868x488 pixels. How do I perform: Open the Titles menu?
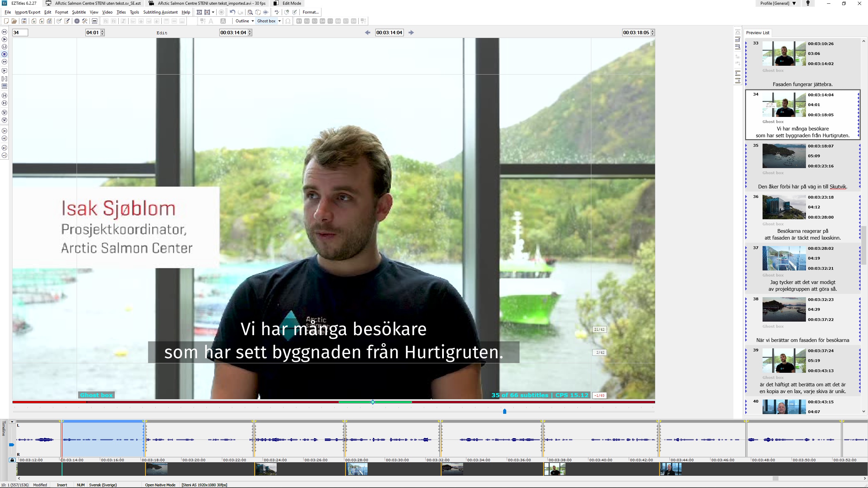pyautogui.click(x=121, y=12)
